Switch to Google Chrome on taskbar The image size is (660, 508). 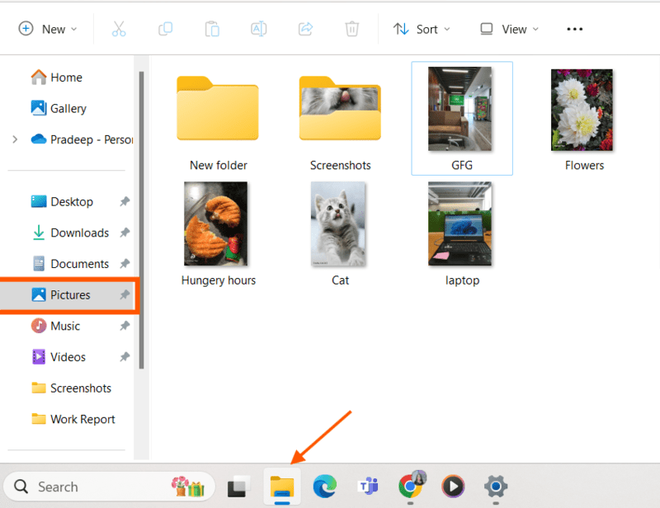click(x=411, y=487)
